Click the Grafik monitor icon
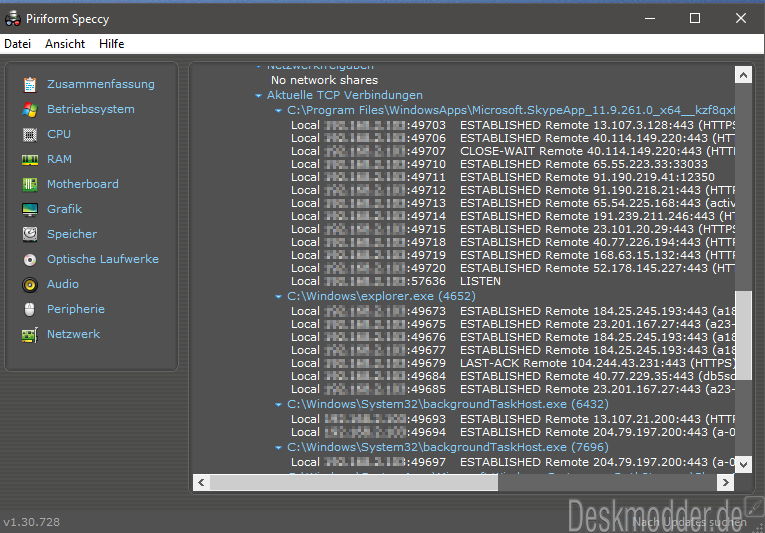Viewport: 765px width, 533px height. click(30, 209)
